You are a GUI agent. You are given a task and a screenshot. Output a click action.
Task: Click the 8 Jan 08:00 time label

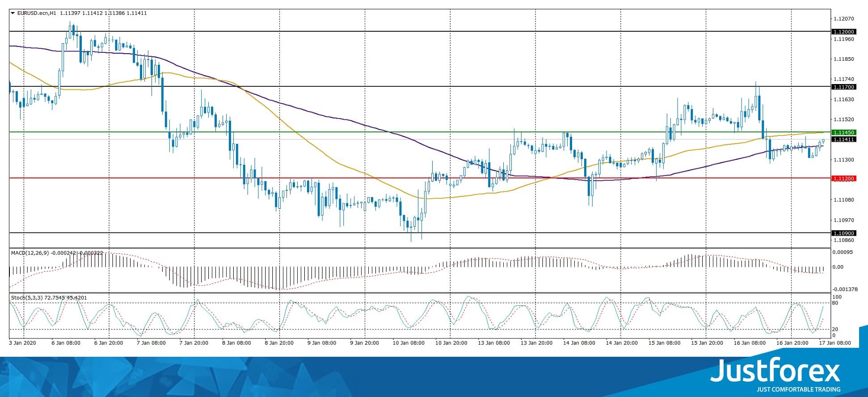(236, 343)
